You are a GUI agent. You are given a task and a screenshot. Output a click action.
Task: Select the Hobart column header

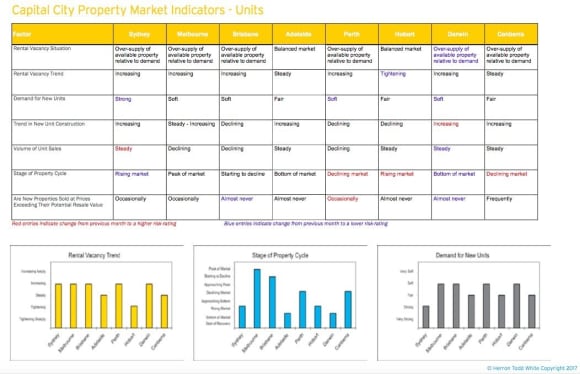coord(405,34)
